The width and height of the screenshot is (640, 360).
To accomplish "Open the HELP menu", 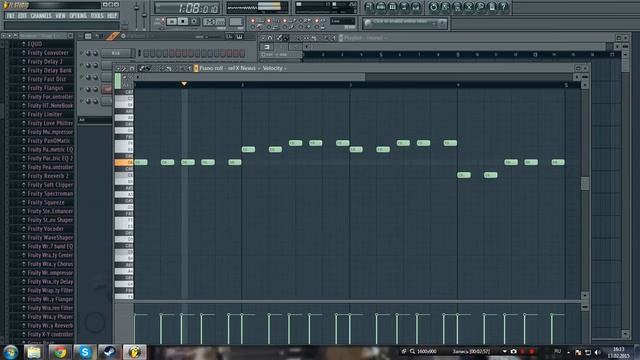I will point(112,16).
